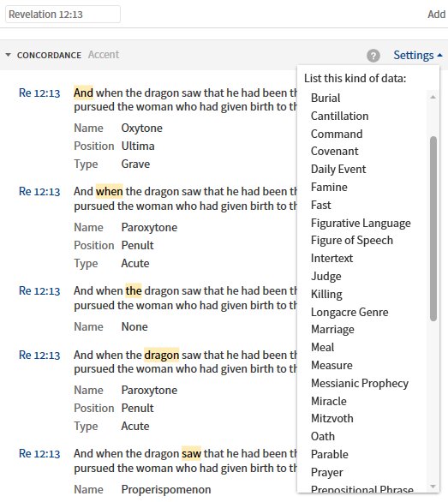Click the Accent label beside Concordance
This screenshot has height=502, width=448.
tap(104, 55)
